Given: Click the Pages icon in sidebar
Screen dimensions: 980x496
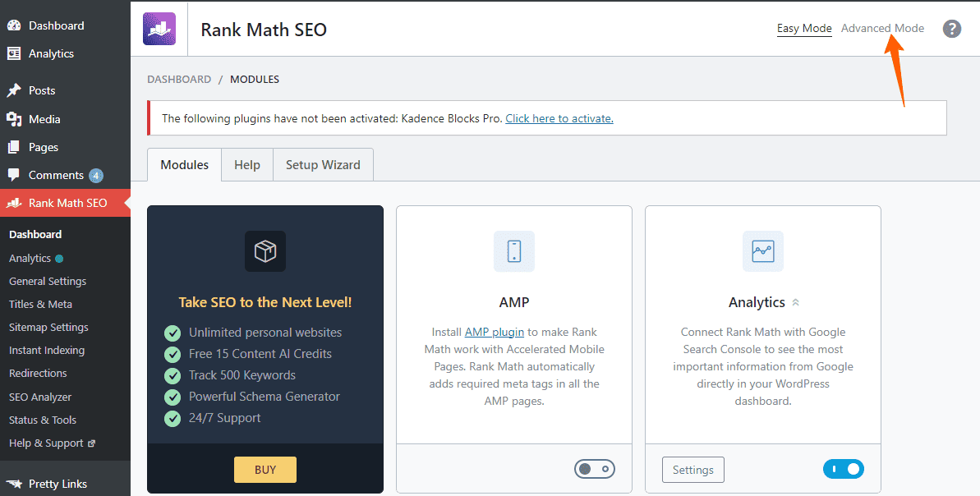Looking at the screenshot, I should (14, 148).
